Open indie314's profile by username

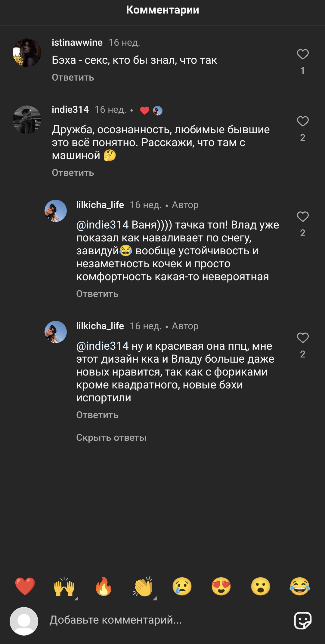pyautogui.click(x=70, y=110)
